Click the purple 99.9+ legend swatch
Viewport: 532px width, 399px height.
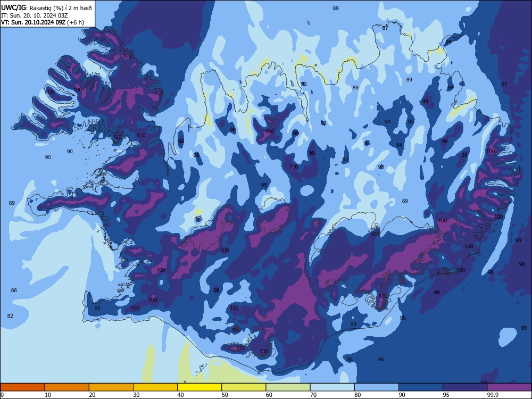pos(509,387)
